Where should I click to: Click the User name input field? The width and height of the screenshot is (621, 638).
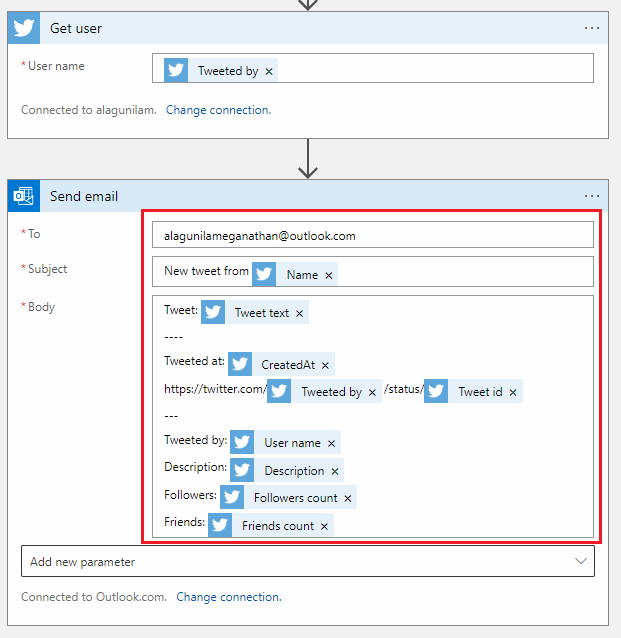click(373, 68)
